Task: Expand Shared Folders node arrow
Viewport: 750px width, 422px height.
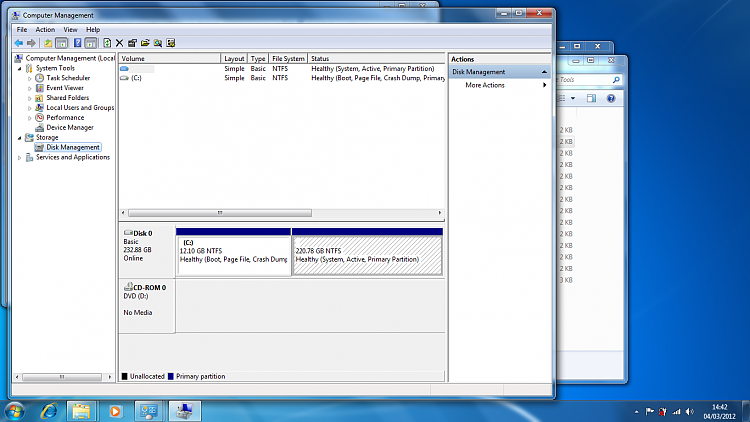Action: [x=30, y=98]
